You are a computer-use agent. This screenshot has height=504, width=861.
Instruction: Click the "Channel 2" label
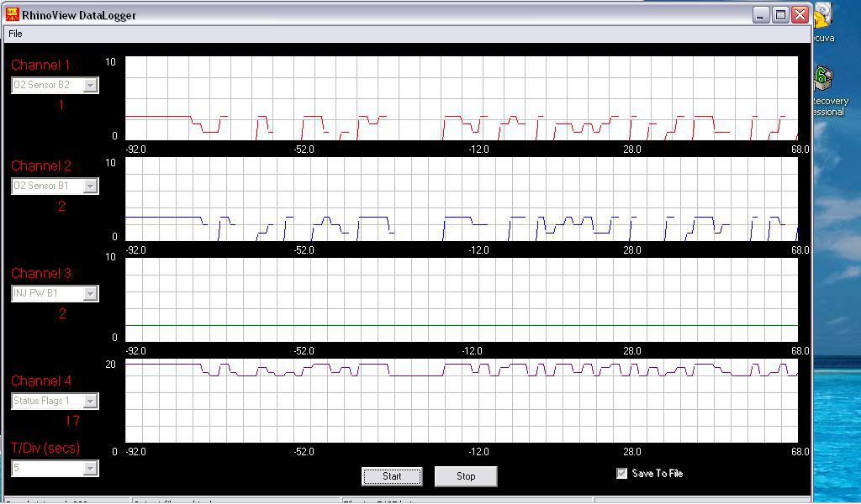point(41,166)
